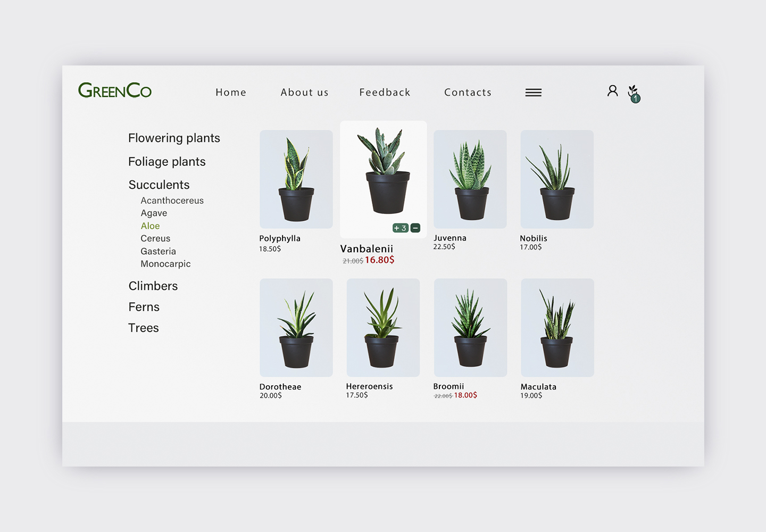
Task: Click the 17.00$ Nobilis price
Action: [x=531, y=247]
